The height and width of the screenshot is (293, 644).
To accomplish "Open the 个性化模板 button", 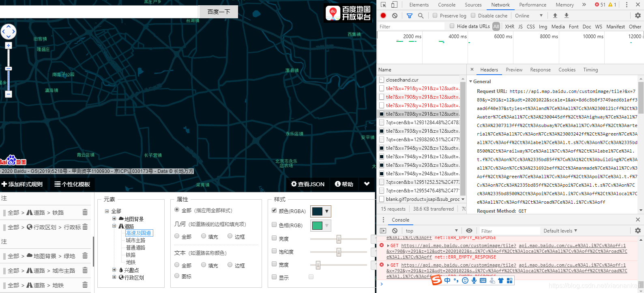I will (72, 184).
